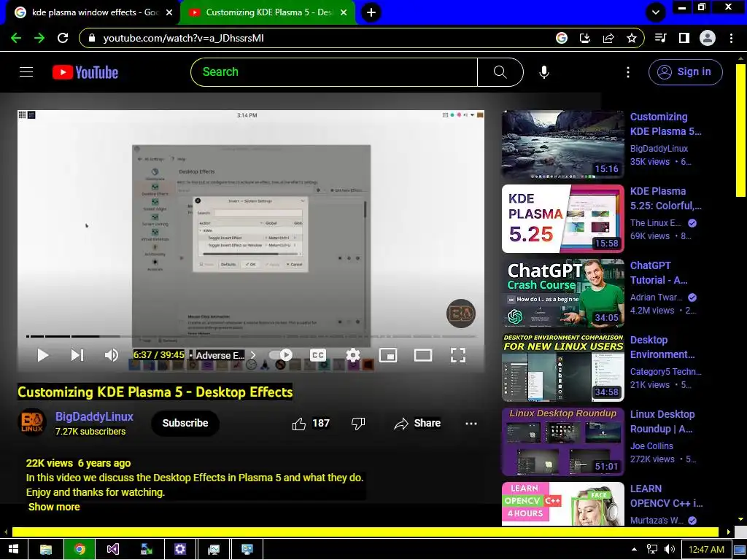Expand the Adverse E... chapter chevron

pos(253,355)
